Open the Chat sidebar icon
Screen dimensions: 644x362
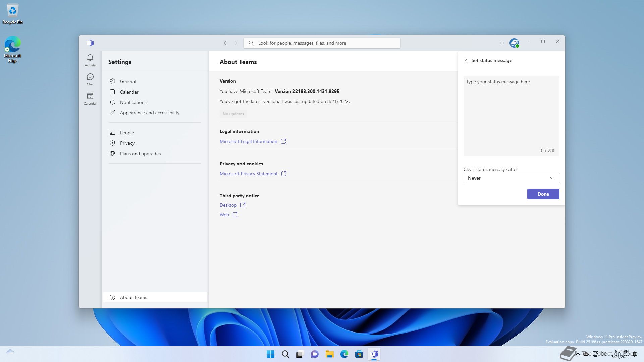[x=90, y=80]
